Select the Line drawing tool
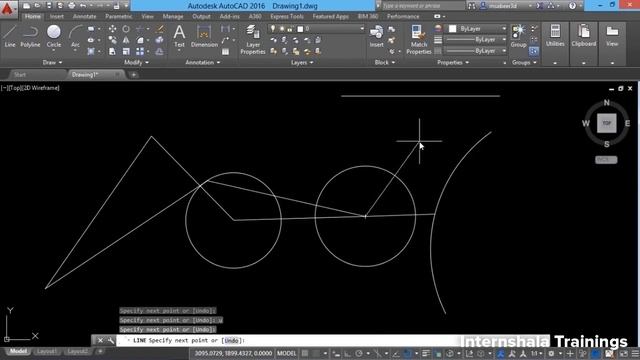The image size is (640, 360). tap(10, 36)
